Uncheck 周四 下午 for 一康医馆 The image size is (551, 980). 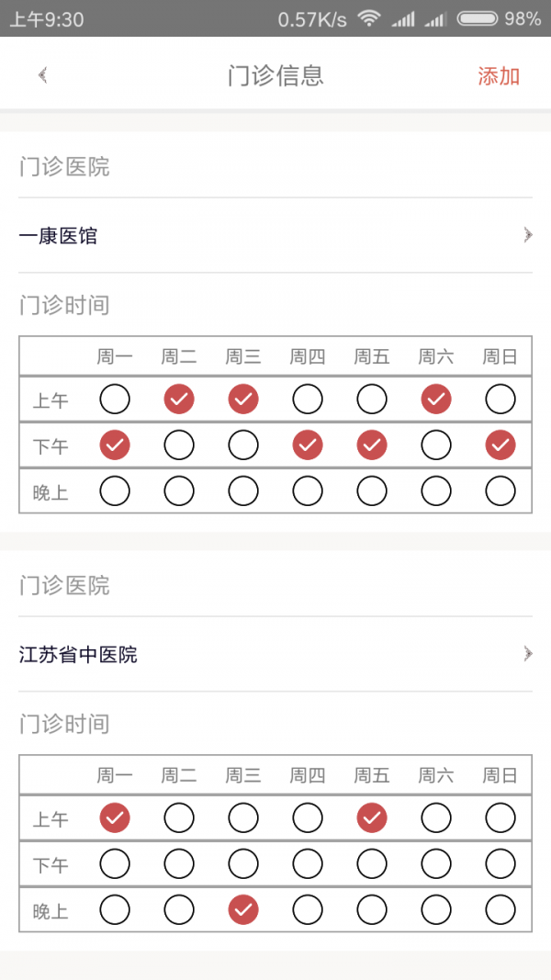click(308, 445)
